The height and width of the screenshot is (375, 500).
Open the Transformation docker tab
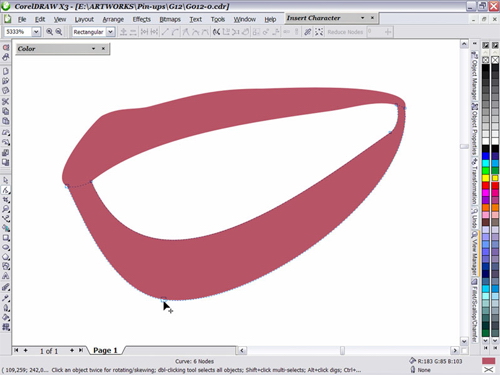tap(474, 181)
